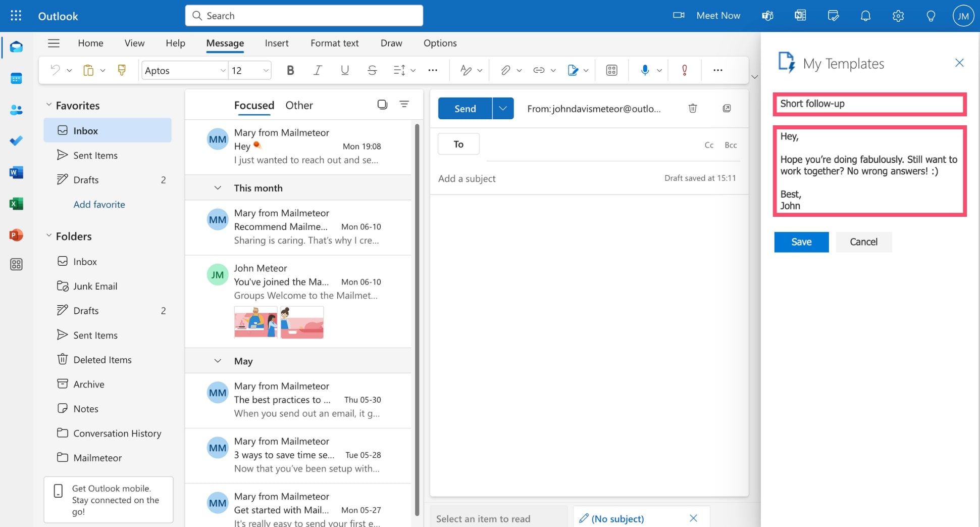980x527 pixels.
Task: Toggle bold formatting
Action: coord(290,70)
